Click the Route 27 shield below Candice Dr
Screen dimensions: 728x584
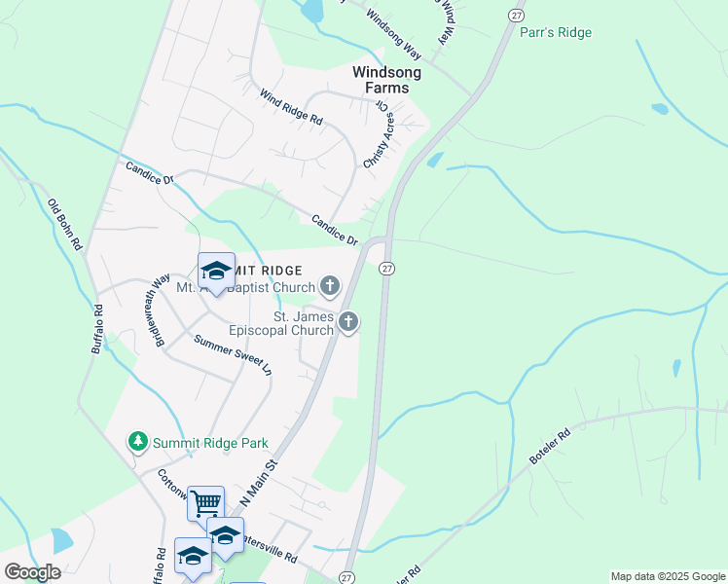[x=386, y=269]
